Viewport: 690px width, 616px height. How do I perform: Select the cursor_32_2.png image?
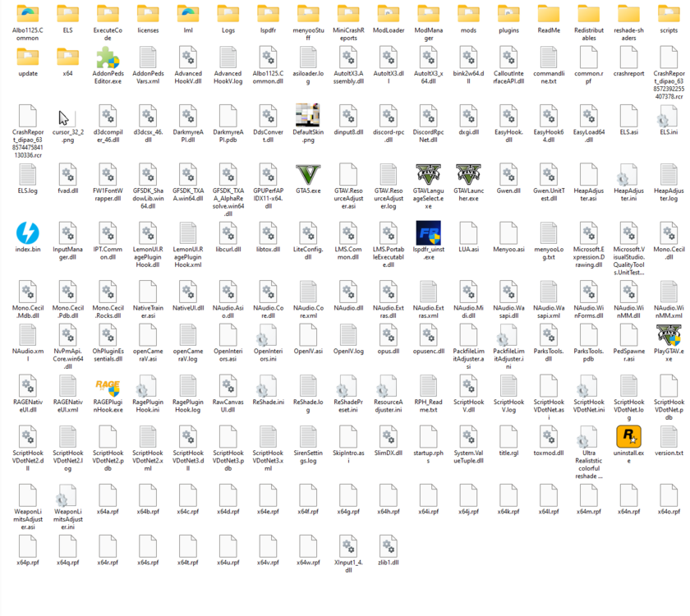pyautogui.click(x=67, y=121)
